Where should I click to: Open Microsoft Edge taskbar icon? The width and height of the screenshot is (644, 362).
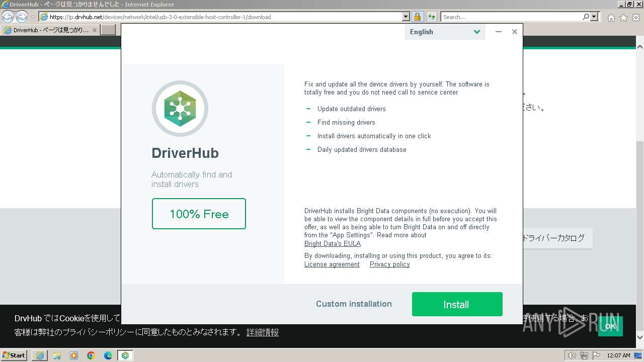coord(108,355)
